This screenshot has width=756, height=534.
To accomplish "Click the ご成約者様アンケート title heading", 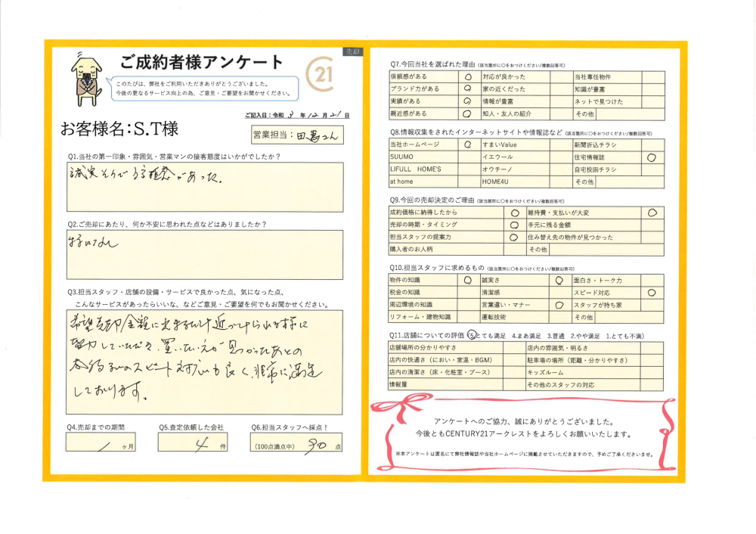I will click(202, 62).
